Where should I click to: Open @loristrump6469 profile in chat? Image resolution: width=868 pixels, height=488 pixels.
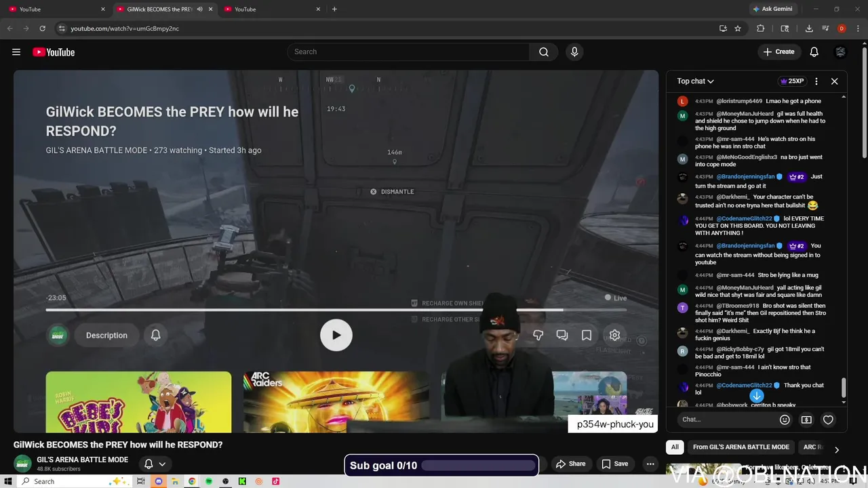739,101
